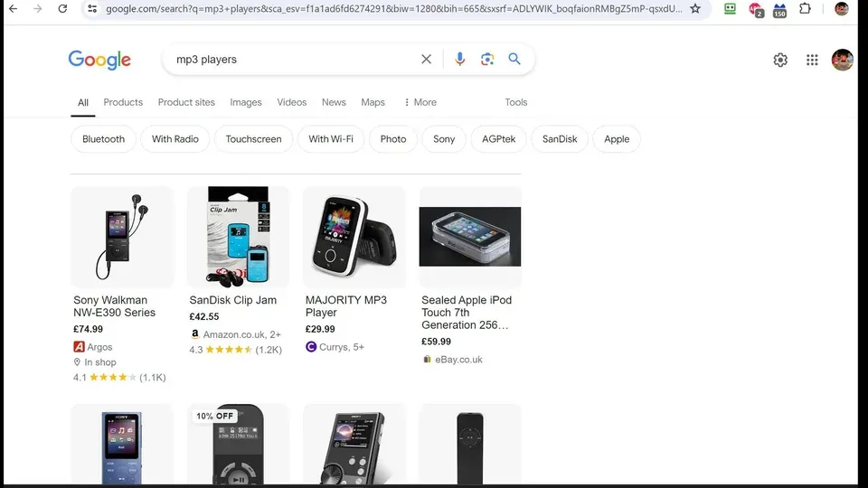Open the 10% OFF product thumbnail
The image size is (868, 488).
[238, 446]
